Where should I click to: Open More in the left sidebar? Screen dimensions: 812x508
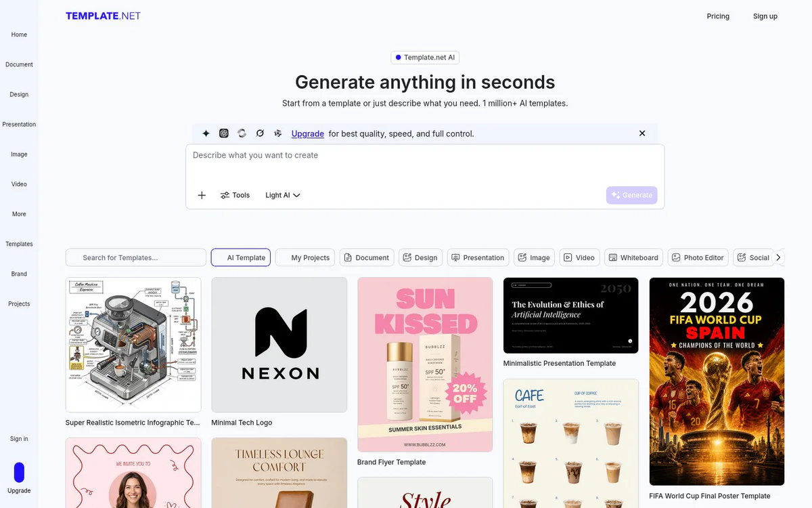(x=19, y=214)
